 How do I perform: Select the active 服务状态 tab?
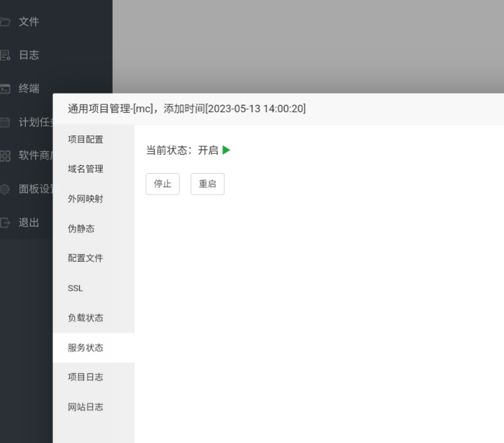pyautogui.click(x=85, y=348)
